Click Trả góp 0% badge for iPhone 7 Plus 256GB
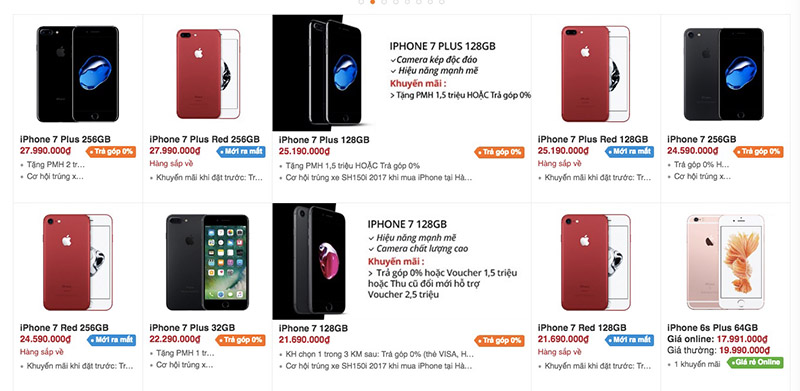 (111, 152)
